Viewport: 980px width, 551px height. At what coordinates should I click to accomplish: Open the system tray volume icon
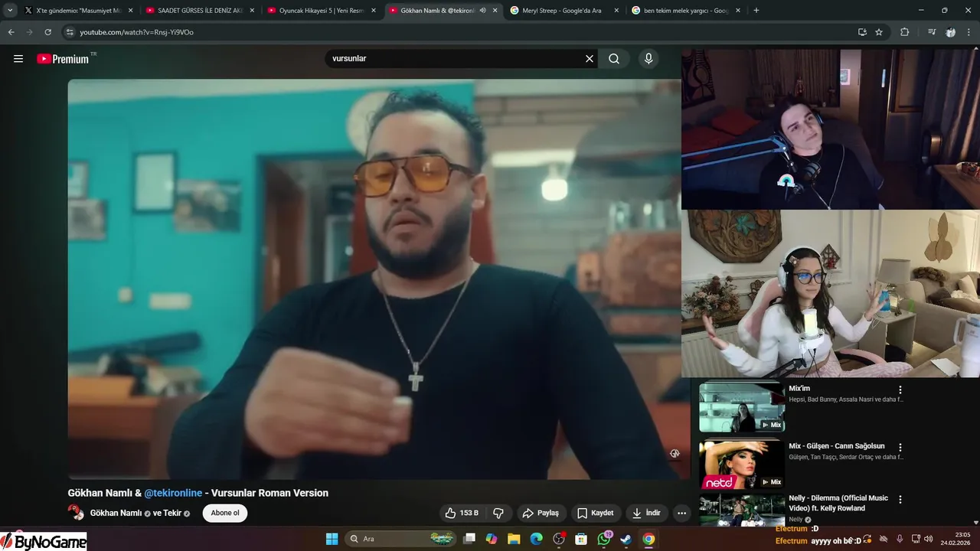coord(929,539)
